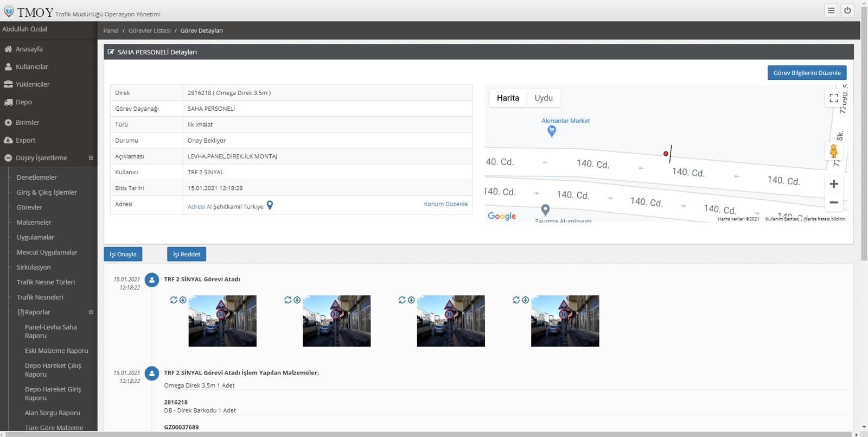Click the Konum Düzenle link

(445, 204)
